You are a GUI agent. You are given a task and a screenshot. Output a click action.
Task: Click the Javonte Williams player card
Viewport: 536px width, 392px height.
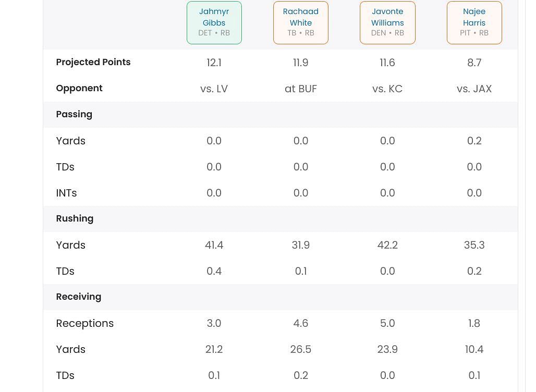pyautogui.click(x=387, y=22)
